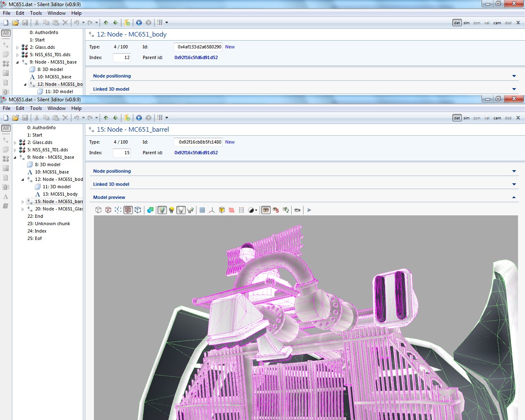Click the blue sphere and green cube icon
This screenshot has width=525, height=420.
click(x=150, y=210)
